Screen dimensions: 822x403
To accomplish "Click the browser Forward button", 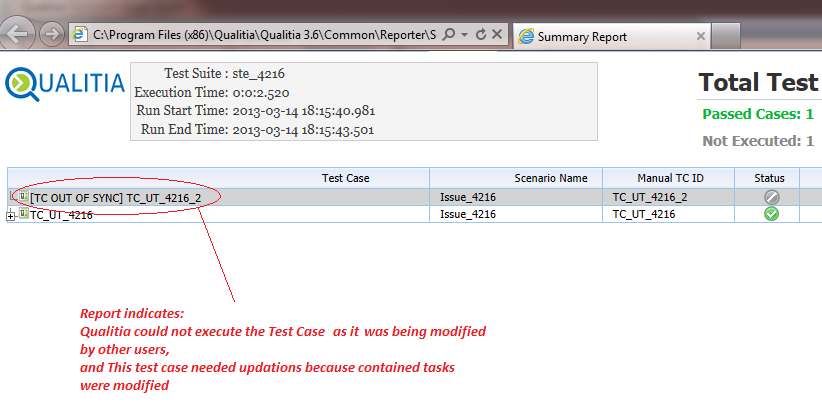I will tap(51, 34).
